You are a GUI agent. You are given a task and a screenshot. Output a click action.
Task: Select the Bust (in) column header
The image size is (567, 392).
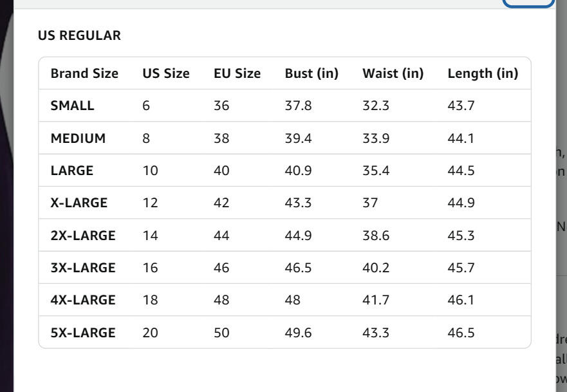click(x=311, y=73)
